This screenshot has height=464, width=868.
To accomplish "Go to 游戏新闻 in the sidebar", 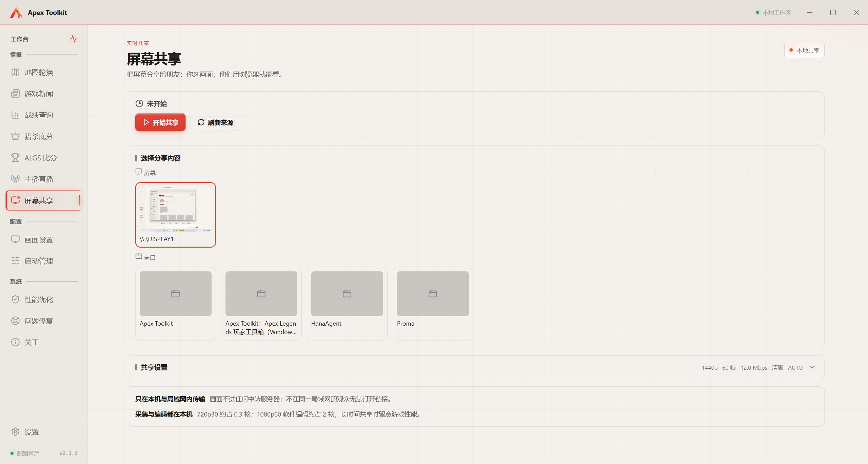I will tap(44, 94).
